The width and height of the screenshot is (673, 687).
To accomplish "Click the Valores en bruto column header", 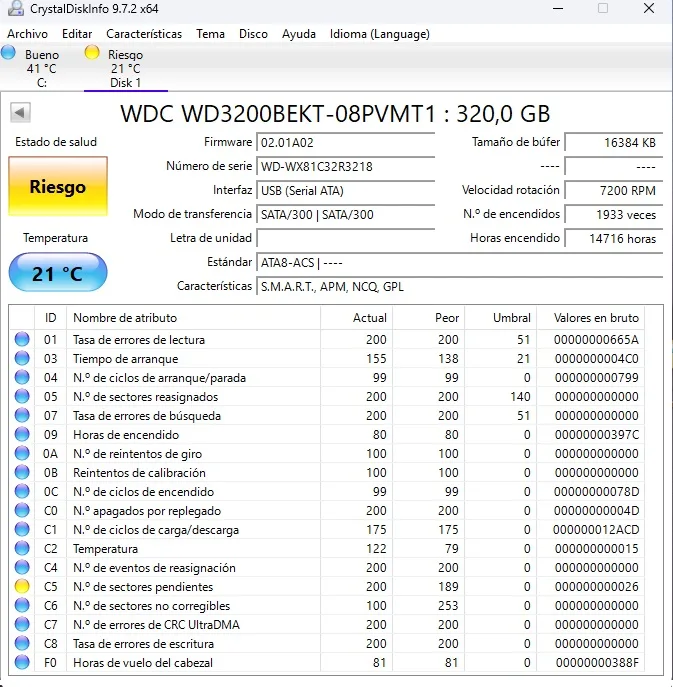I will click(591, 318).
